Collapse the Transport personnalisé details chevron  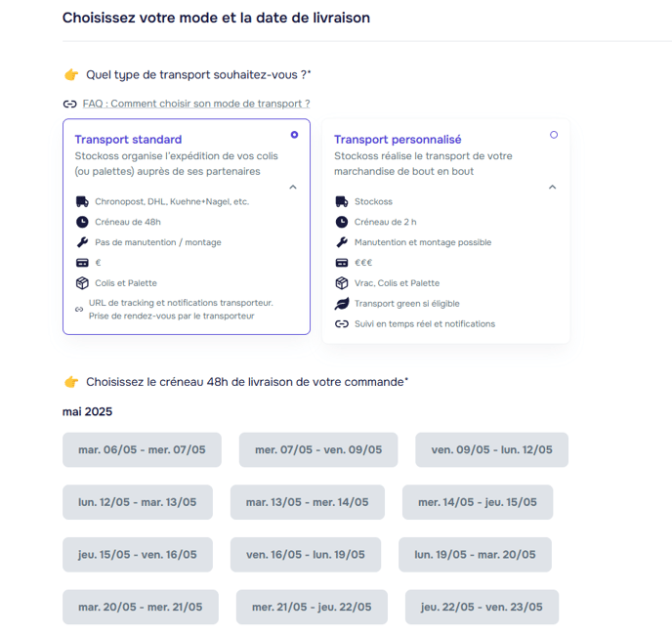[x=552, y=187]
